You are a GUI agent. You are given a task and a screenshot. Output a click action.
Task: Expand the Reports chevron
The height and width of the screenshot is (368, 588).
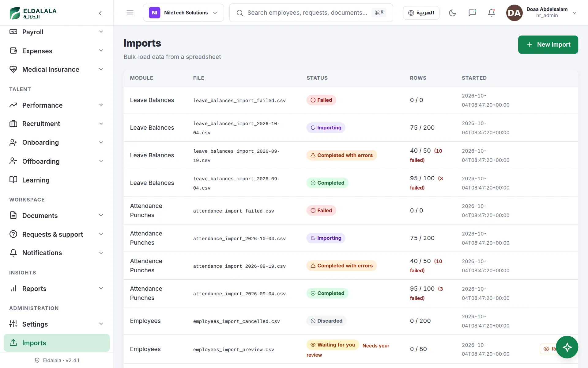click(x=101, y=289)
